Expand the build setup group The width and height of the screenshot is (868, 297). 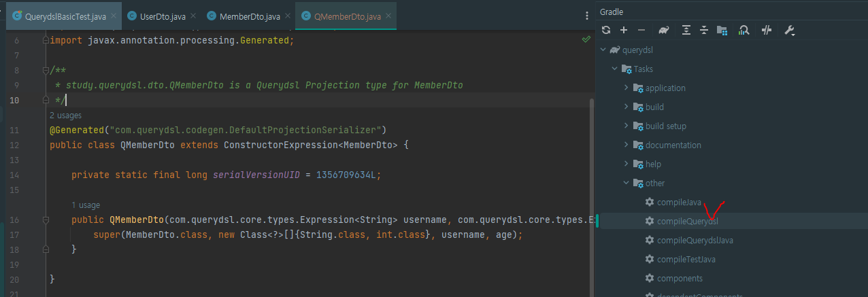(x=627, y=126)
